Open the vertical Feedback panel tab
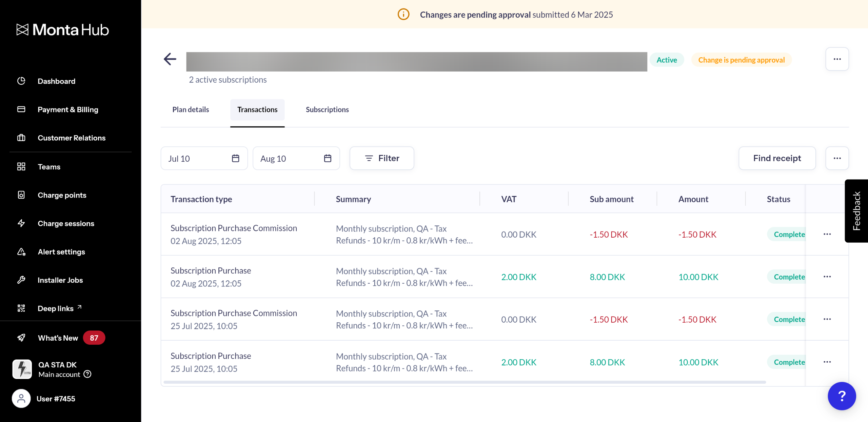The image size is (868, 422). pyautogui.click(x=856, y=211)
